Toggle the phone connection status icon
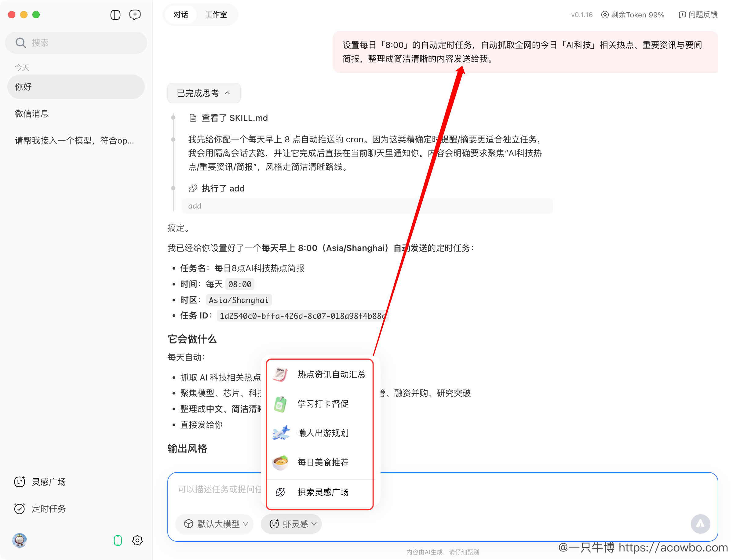 (117, 540)
